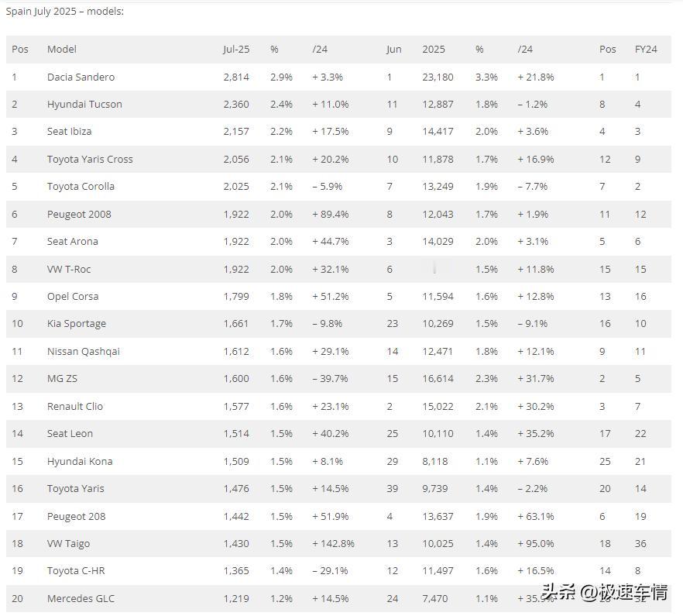Image resolution: width=683 pixels, height=616 pixels.
Task: Click the Model column header
Action: [61, 50]
